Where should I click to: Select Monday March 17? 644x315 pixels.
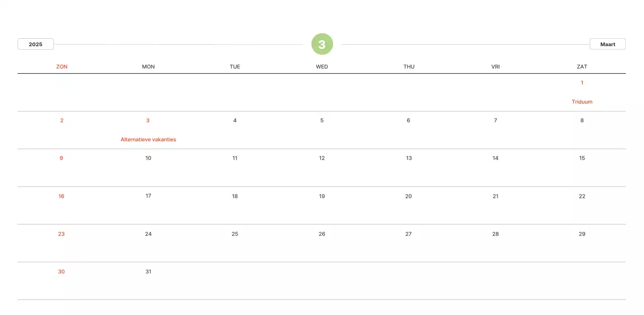tap(148, 196)
